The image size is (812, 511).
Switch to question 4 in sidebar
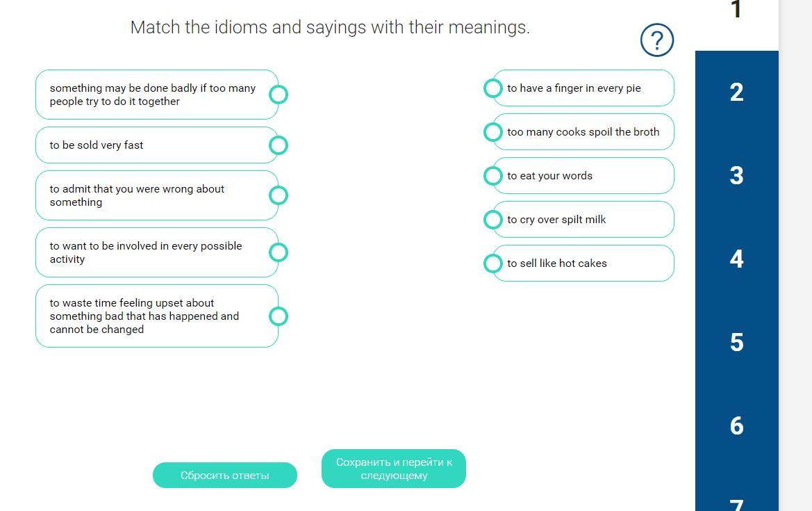coord(736,259)
